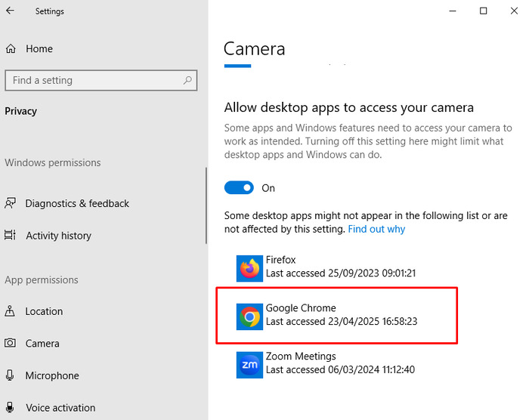The width and height of the screenshot is (529, 420).
Task: Select the Activity history icon
Action: (x=10, y=235)
